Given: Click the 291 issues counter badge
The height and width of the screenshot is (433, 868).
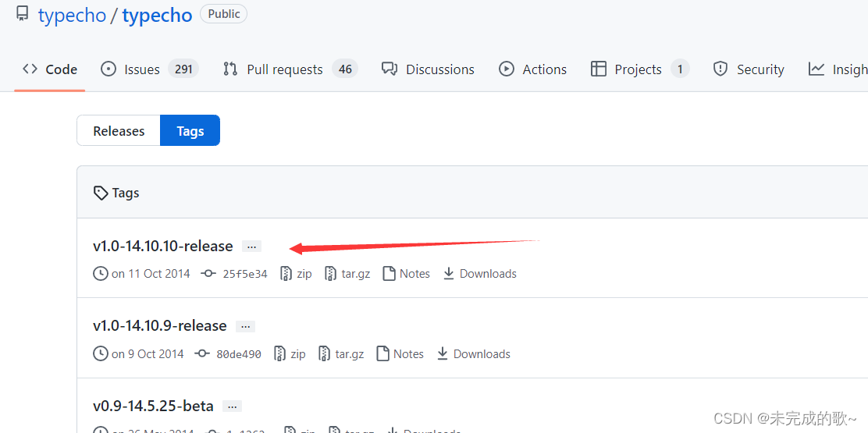Looking at the screenshot, I should 183,69.
